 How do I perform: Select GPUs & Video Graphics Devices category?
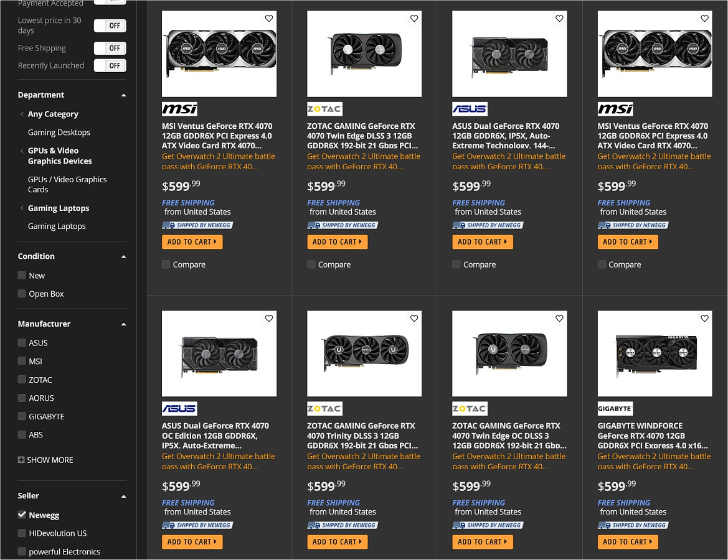click(x=60, y=156)
